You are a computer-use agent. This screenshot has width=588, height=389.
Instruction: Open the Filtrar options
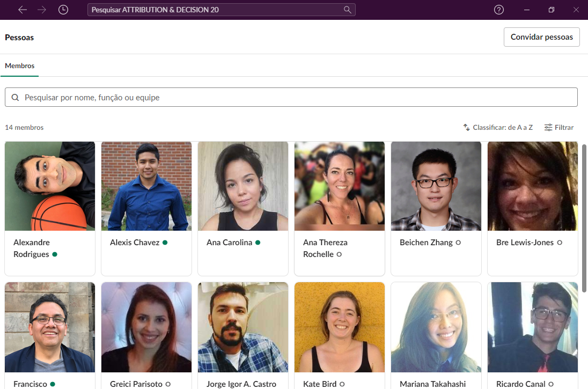558,128
